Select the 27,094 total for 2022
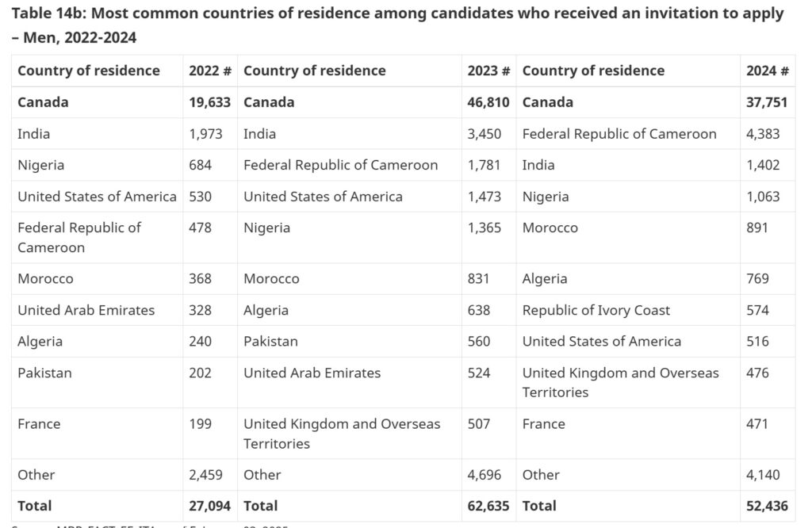The height and width of the screenshot is (528, 812). (x=210, y=506)
